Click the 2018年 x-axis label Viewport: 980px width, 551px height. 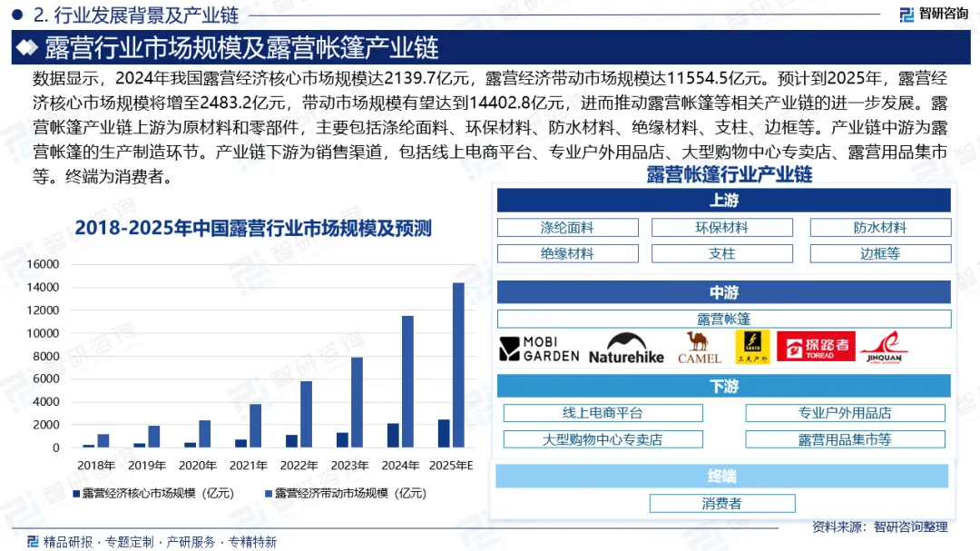96,466
